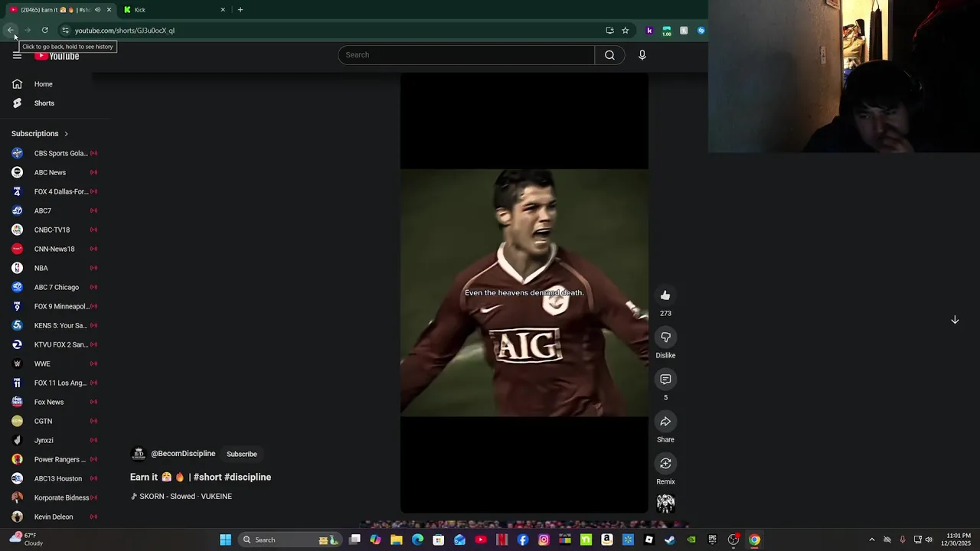Click the YouTube search magnifier button
This screenshot has width=980, height=551.
tap(609, 55)
